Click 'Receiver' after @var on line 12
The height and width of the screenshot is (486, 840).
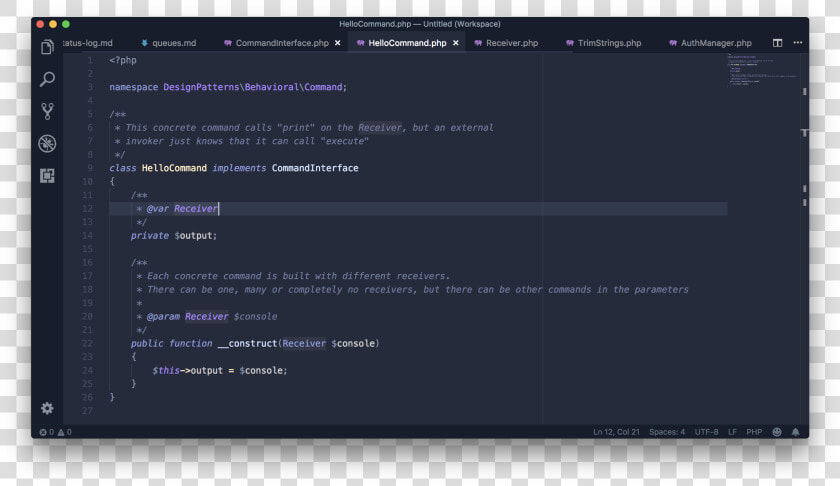point(196,208)
